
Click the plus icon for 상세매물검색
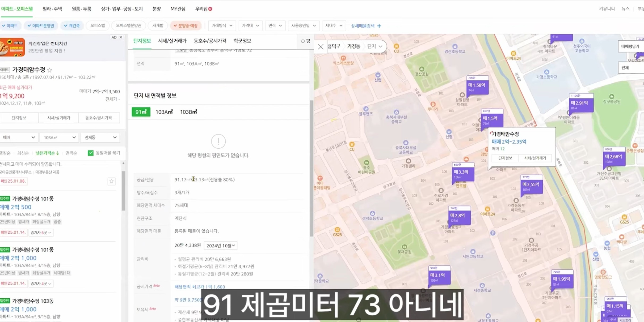coord(379,26)
